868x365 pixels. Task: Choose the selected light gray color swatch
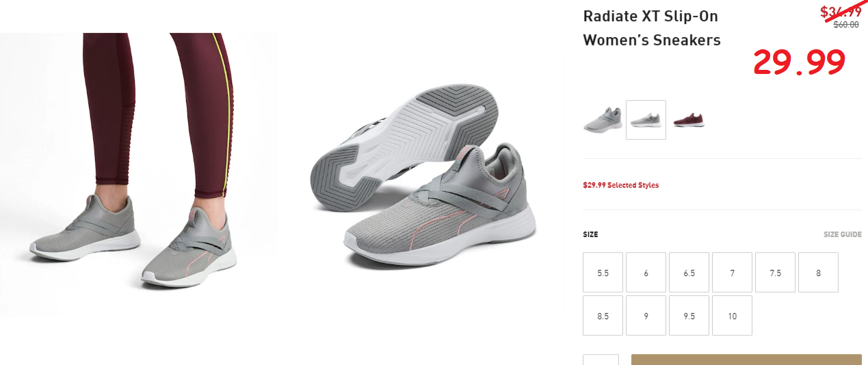(646, 120)
